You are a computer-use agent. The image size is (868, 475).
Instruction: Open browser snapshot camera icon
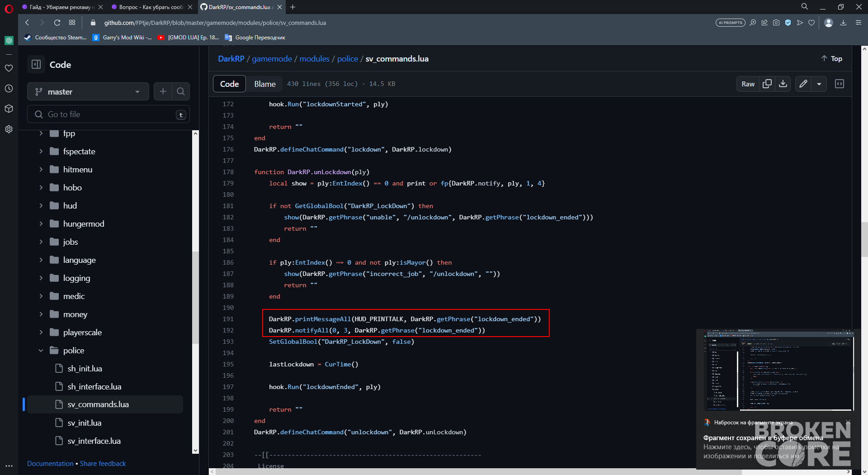tap(776, 23)
